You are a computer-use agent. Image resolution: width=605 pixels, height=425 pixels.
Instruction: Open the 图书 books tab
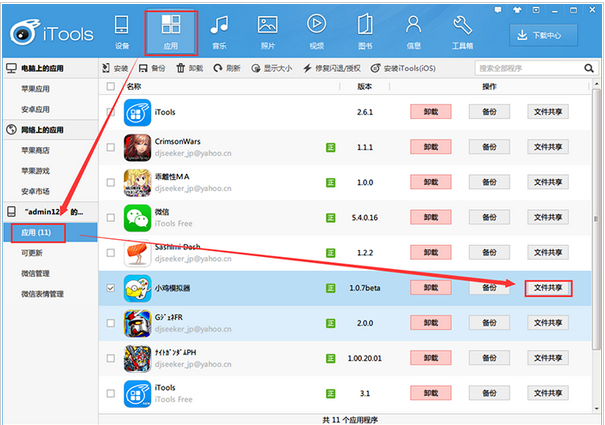(365, 32)
